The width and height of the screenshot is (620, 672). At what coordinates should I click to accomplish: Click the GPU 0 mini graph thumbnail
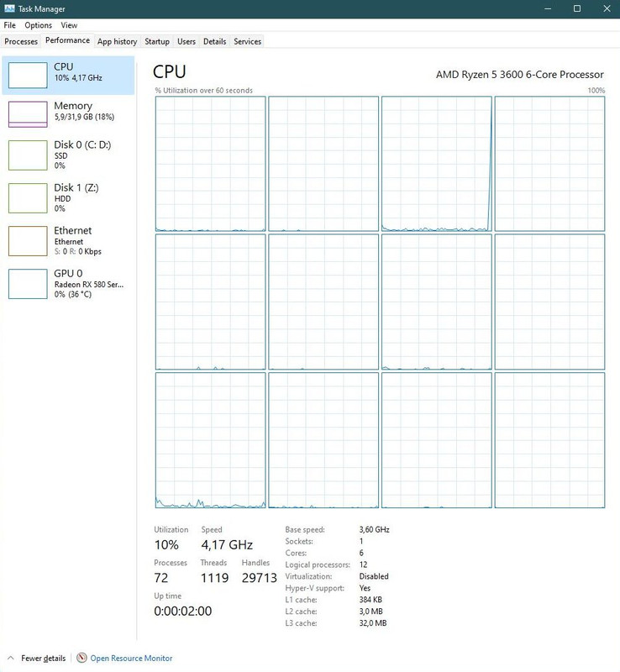click(28, 284)
